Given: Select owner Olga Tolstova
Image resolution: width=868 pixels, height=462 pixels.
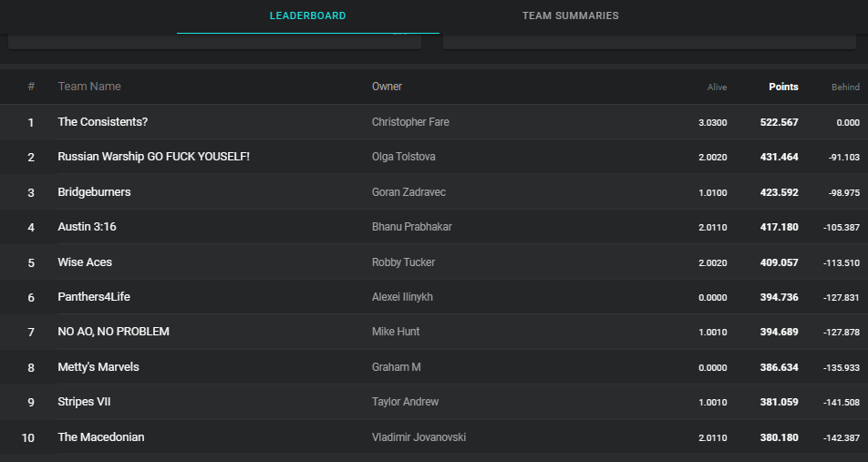Looking at the screenshot, I should click(x=404, y=157).
